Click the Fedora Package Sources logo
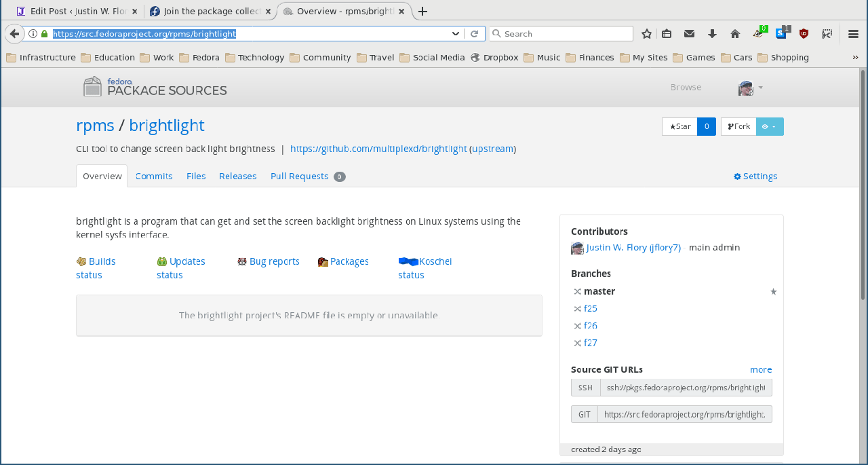Image resolution: width=868 pixels, height=465 pixels. [x=155, y=87]
